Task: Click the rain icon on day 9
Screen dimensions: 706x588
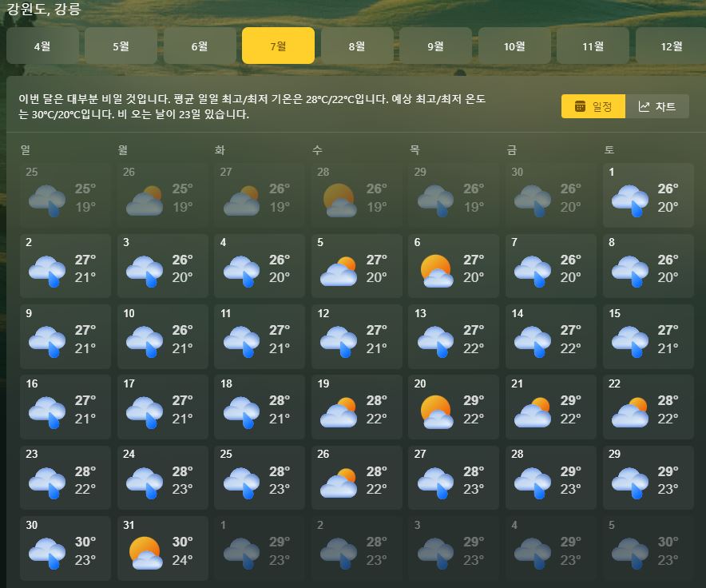Action: (47, 342)
